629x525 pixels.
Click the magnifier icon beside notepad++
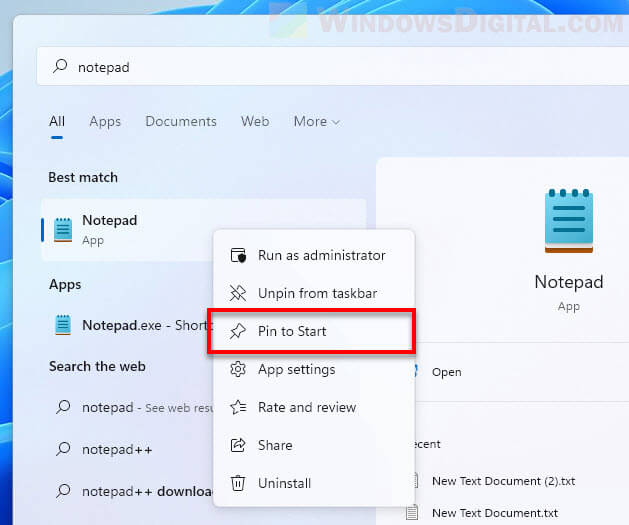[63, 449]
